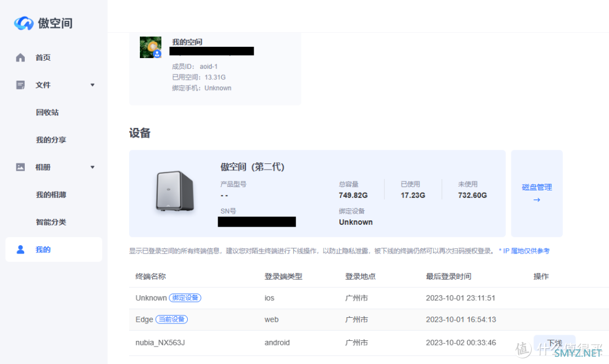
Task: Click 广州市 in the android row
Action: (356, 343)
